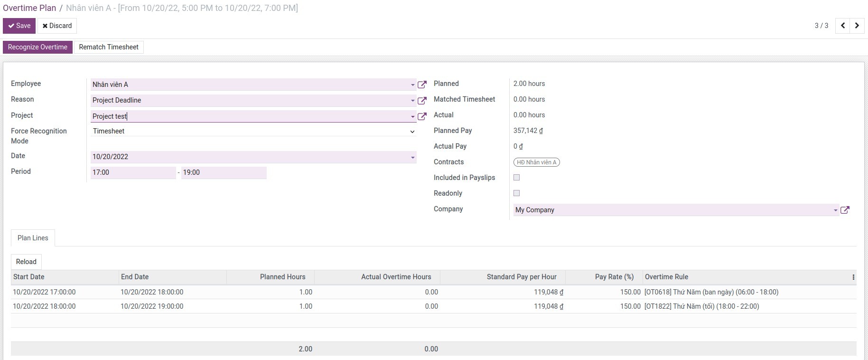Open plan lines column options menu
Screen dimensions: 868x360
(853, 277)
